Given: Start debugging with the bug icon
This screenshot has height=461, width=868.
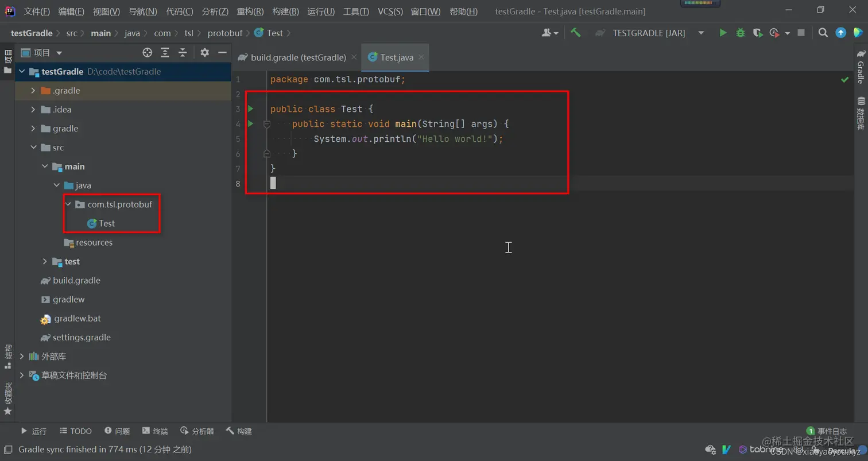Looking at the screenshot, I should pyautogui.click(x=741, y=33).
